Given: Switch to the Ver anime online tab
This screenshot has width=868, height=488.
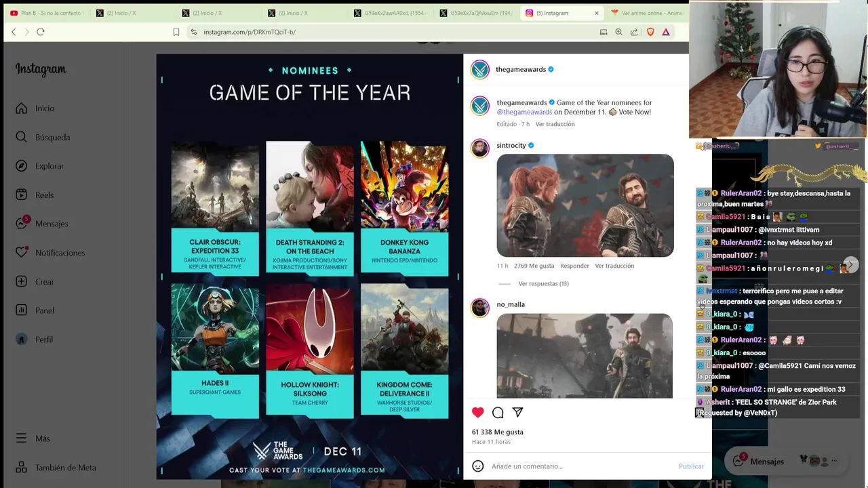Looking at the screenshot, I should (x=648, y=13).
